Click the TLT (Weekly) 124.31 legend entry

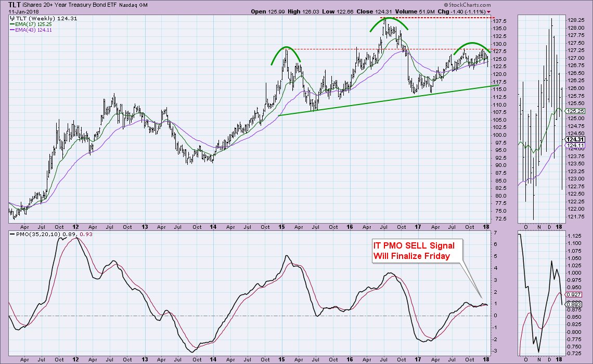coord(46,18)
